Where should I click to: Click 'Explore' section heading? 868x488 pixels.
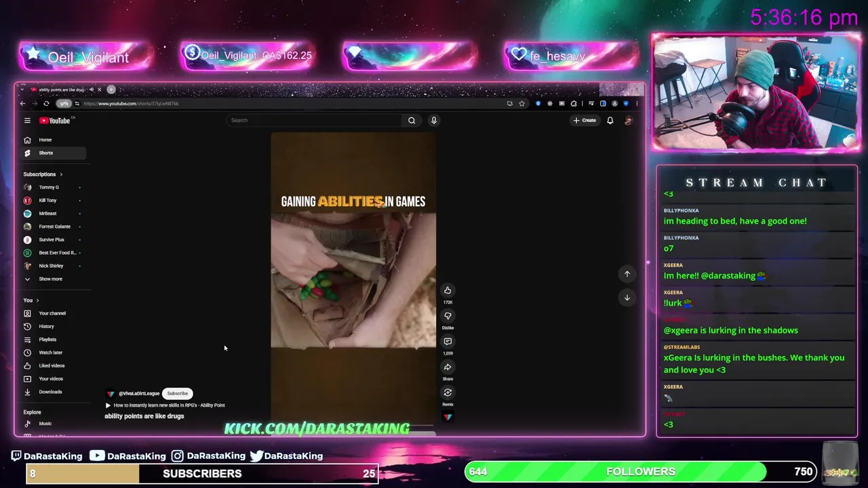(x=32, y=412)
